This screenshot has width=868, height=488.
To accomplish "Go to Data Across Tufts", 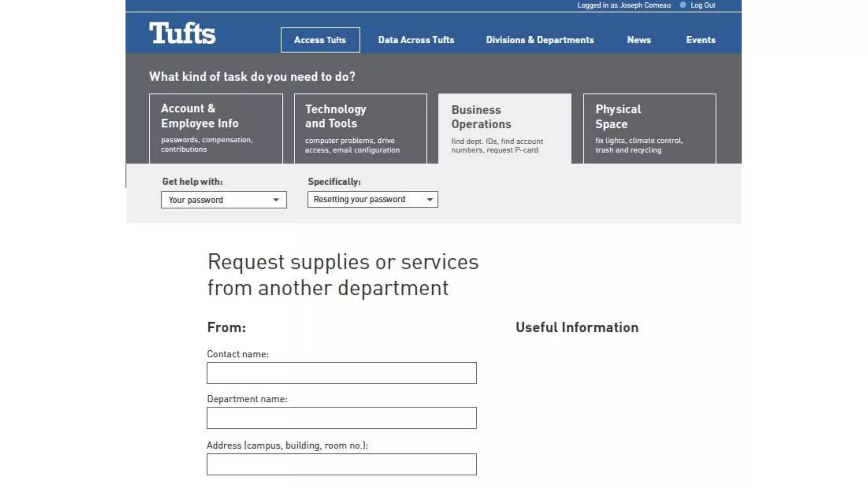I will pyautogui.click(x=416, y=40).
